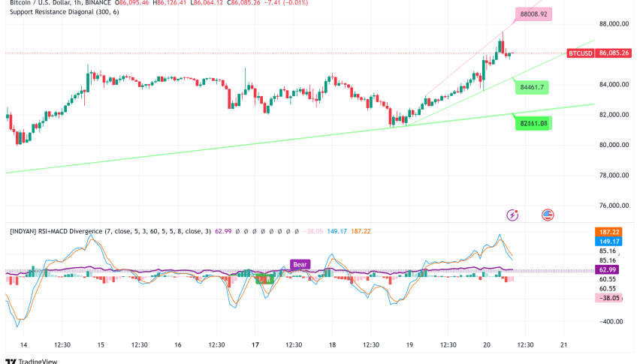The height and width of the screenshot is (364, 640).
Task: Click the BTCUSD symbol price tag
Action: point(581,53)
